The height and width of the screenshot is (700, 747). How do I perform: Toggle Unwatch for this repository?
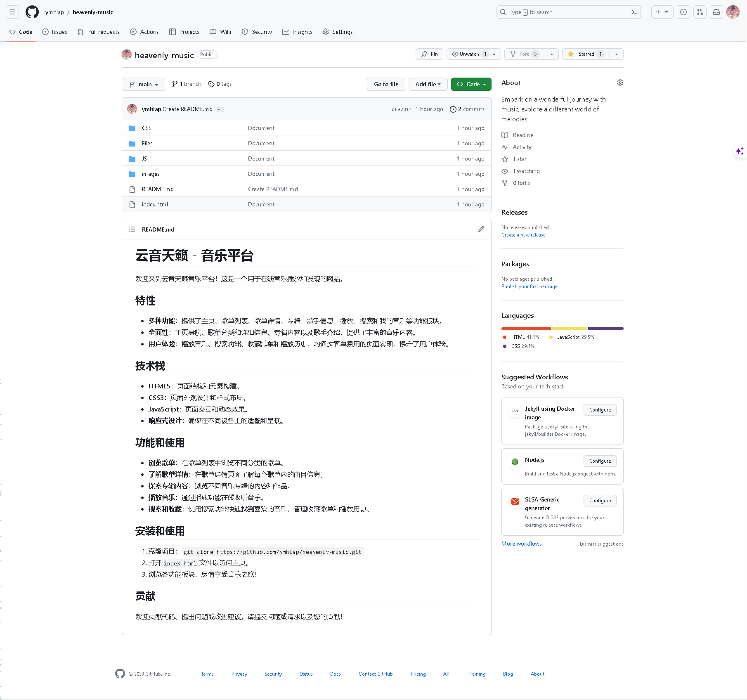pos(469,54)
